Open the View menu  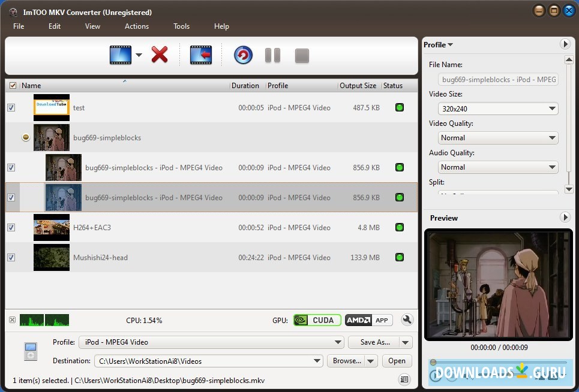(x=92, y=26)
